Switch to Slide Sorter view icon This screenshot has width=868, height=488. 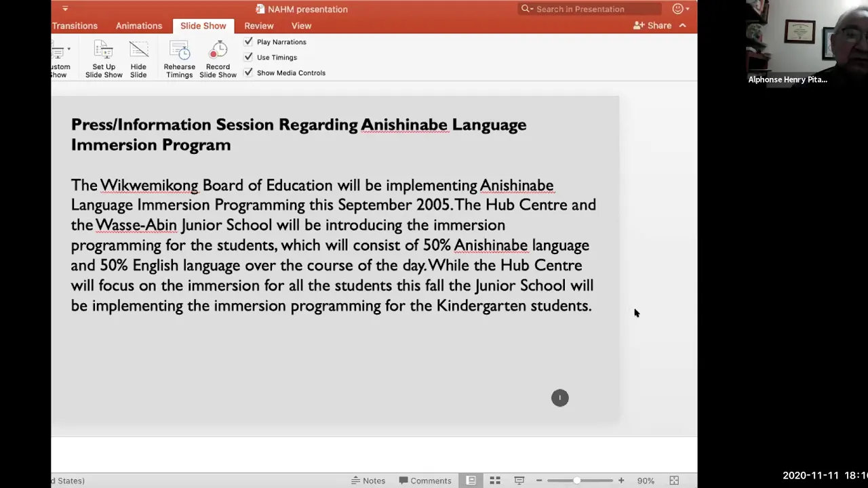click(x=495, y=481)
